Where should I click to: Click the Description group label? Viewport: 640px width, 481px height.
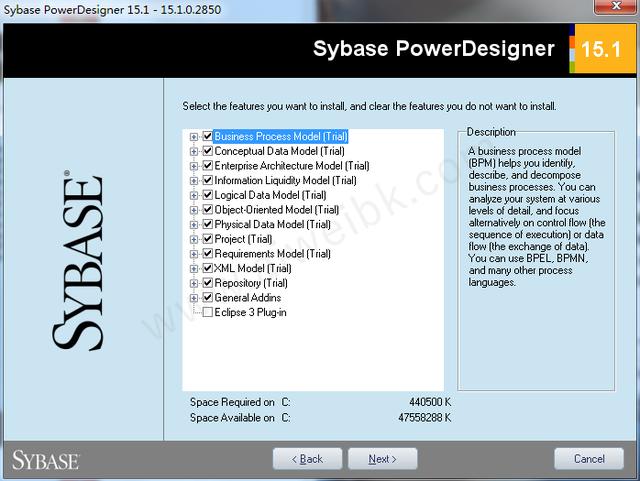[491, 132]
